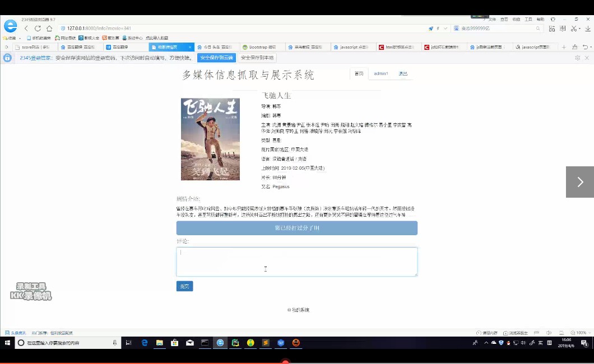
Task: Dismiss the password manager bar
Action: point(587,58)
